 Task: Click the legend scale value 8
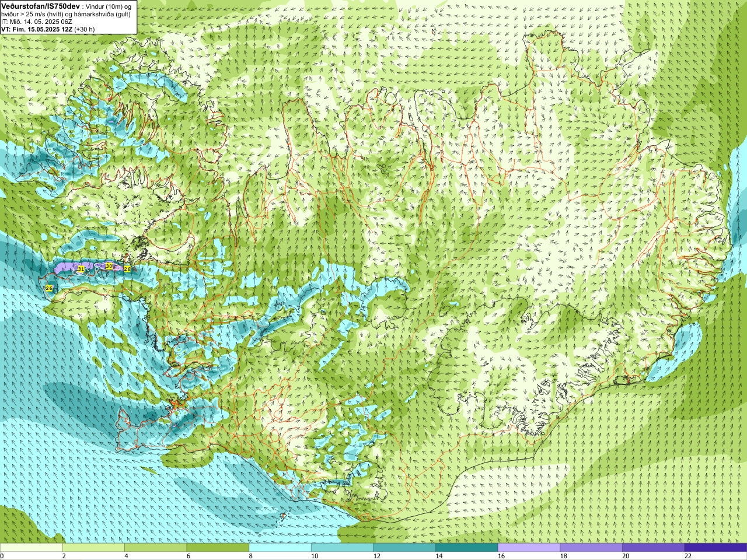(x=251, y=556)
